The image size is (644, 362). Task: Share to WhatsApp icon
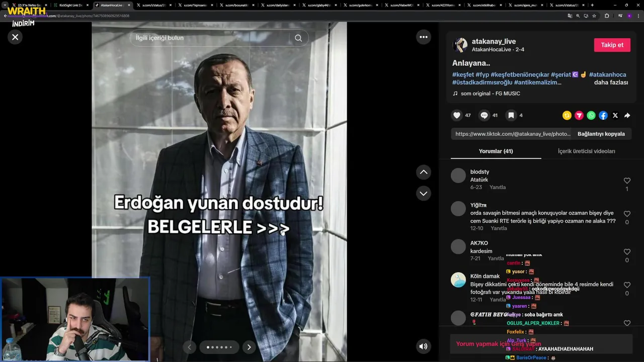tap(591, 116)
